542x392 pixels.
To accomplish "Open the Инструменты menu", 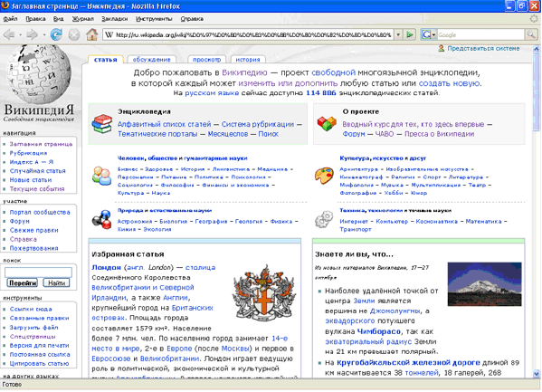I will pyautogui.click(x=154, y=19).
